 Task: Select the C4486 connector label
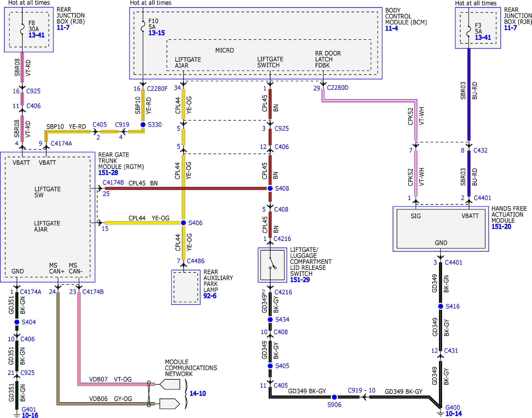tap(196, 261)
